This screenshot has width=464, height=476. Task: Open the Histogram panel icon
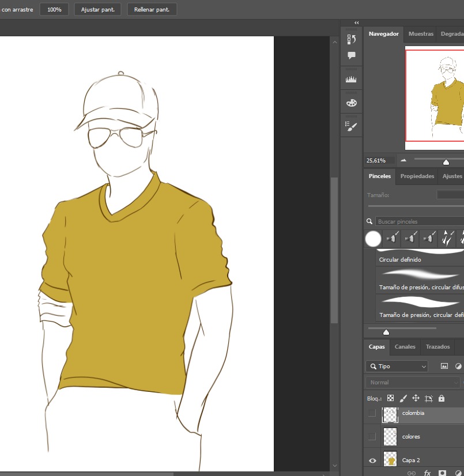tap(351, 79)
